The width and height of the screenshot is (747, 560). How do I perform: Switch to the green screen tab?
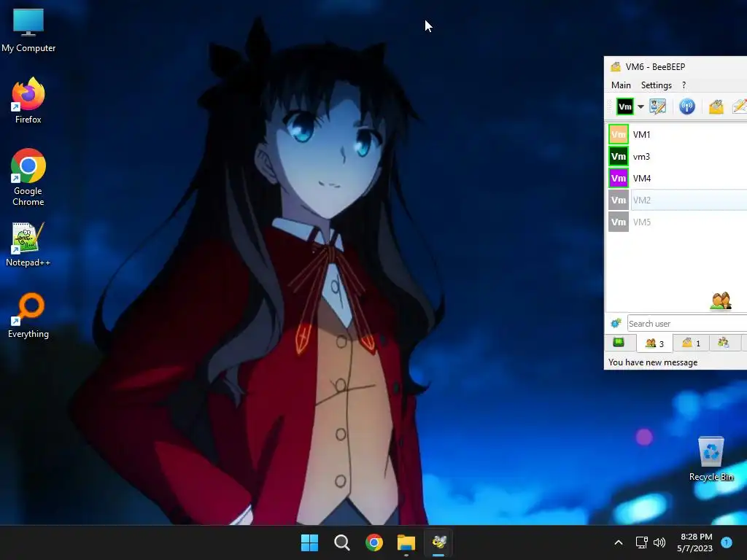tap(619, 343)
